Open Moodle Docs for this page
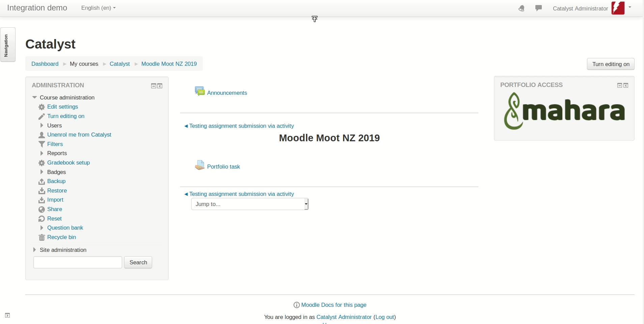 (334, 305)
